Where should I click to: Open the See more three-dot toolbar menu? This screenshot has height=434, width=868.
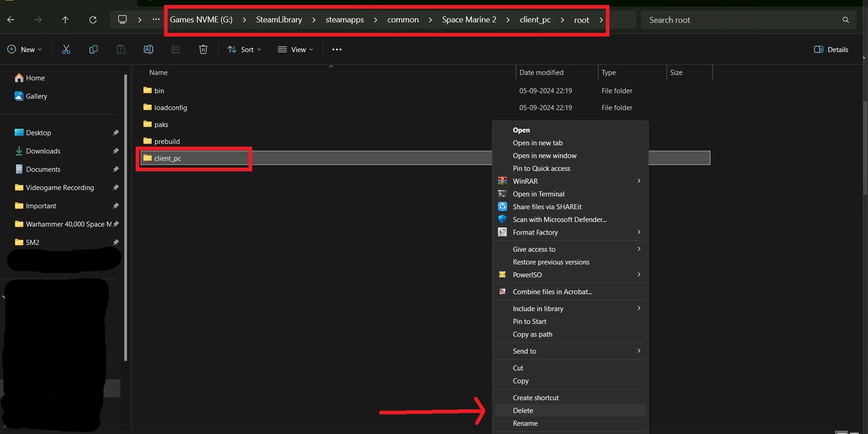[x=337, y=49]
